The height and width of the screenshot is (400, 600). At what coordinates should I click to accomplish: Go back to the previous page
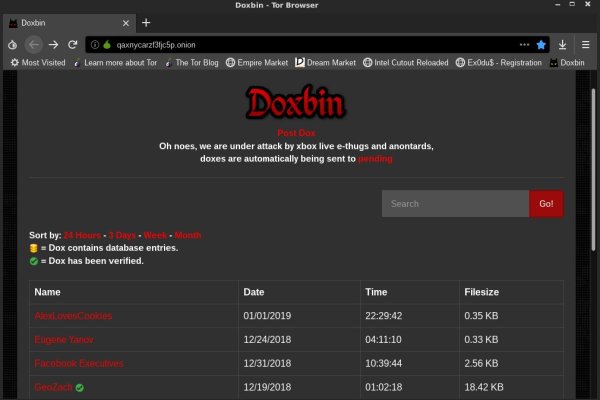click(34, 44)
